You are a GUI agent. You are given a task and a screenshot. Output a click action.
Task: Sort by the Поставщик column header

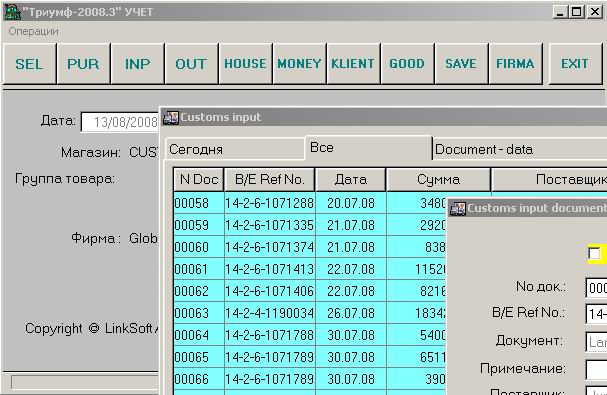pyautogui.click(x=550, y=180)
